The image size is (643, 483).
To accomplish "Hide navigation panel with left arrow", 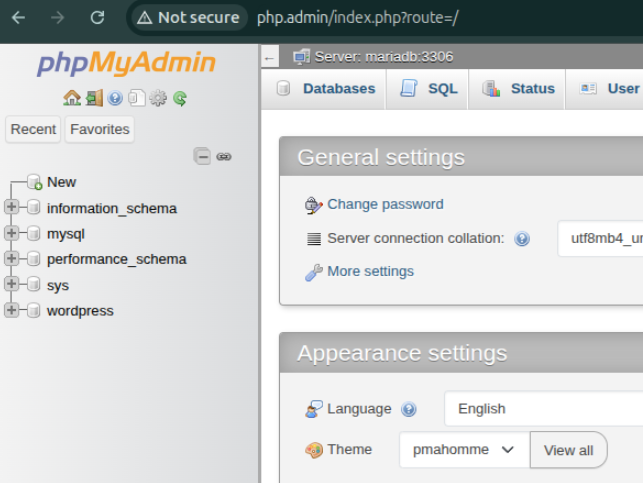I will (270, 58).
